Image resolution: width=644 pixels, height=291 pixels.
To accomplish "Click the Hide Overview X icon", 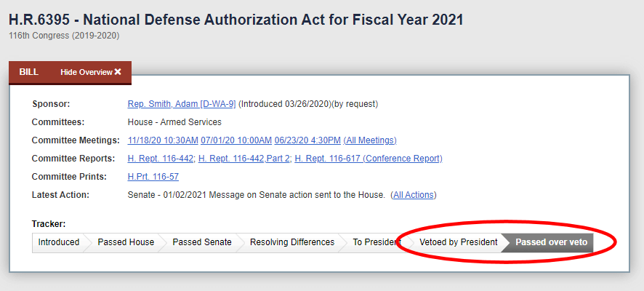I will pyautogui.click(x=118, y=72).
